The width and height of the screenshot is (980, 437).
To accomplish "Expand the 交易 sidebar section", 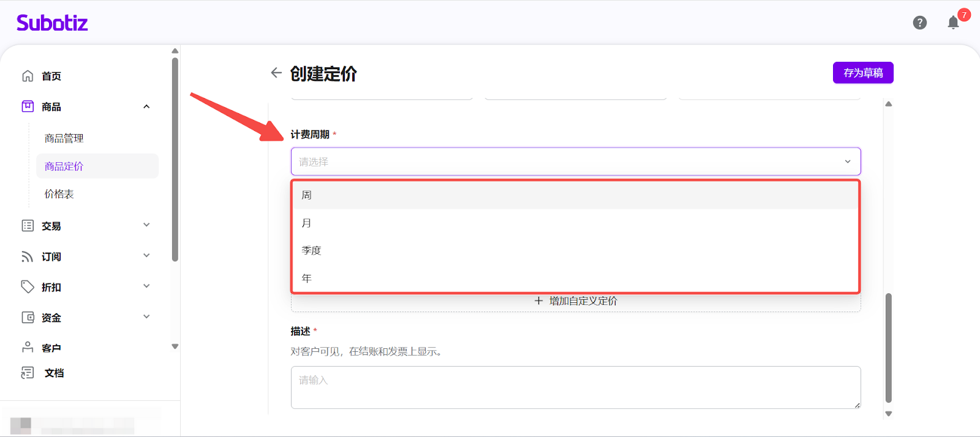I will pos(146,225).
